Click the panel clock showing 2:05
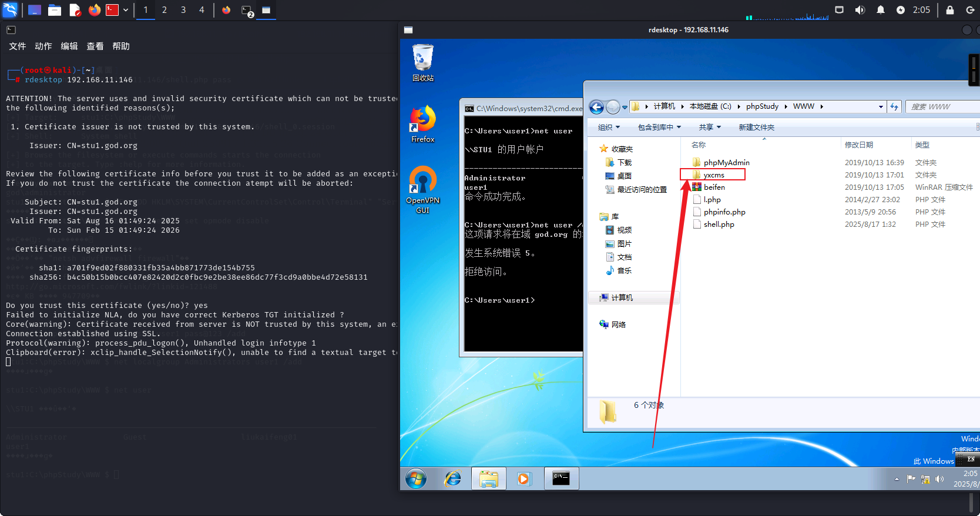The height and width of the screenshot is (516, 980). pos(921,10)
